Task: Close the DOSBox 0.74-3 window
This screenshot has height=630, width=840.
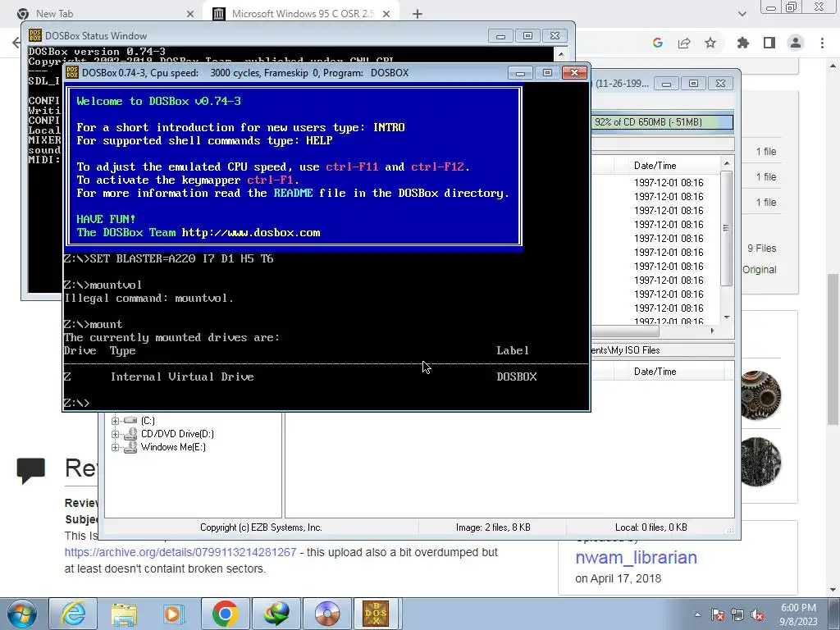Action: [574, 72]
